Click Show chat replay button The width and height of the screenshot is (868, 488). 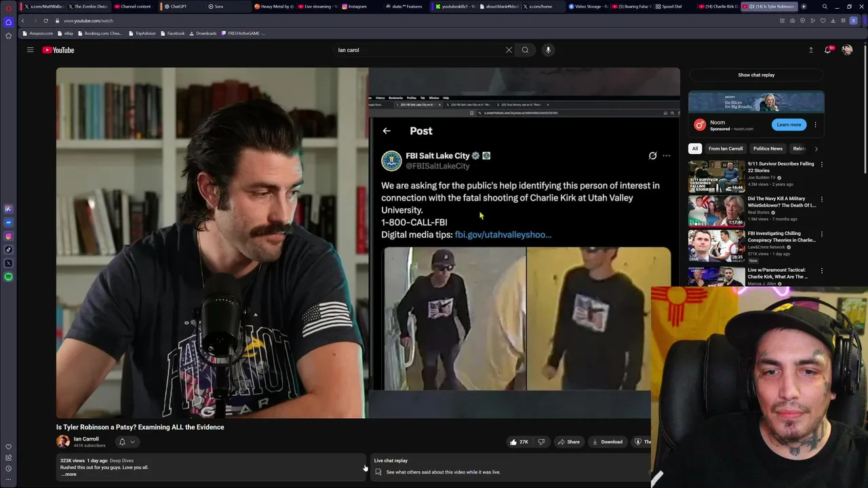point(756,75)
